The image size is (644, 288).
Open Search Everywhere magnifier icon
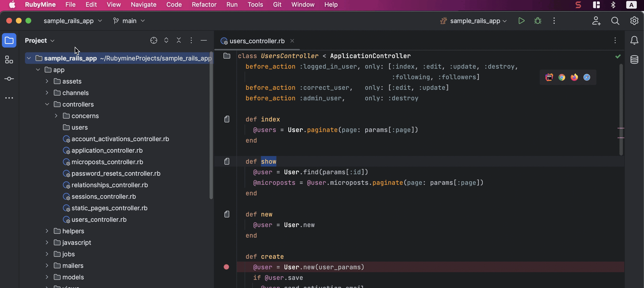(x=615, y=21)
